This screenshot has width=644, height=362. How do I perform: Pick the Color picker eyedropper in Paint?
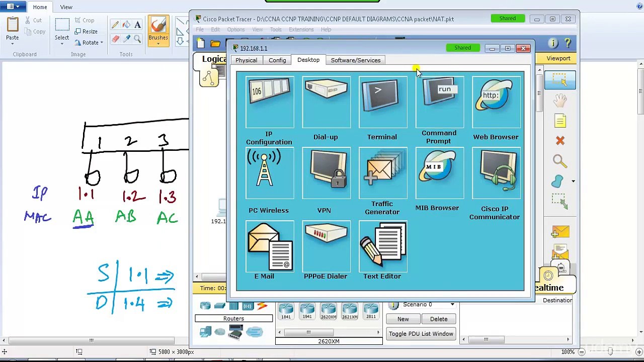(126, 39)
